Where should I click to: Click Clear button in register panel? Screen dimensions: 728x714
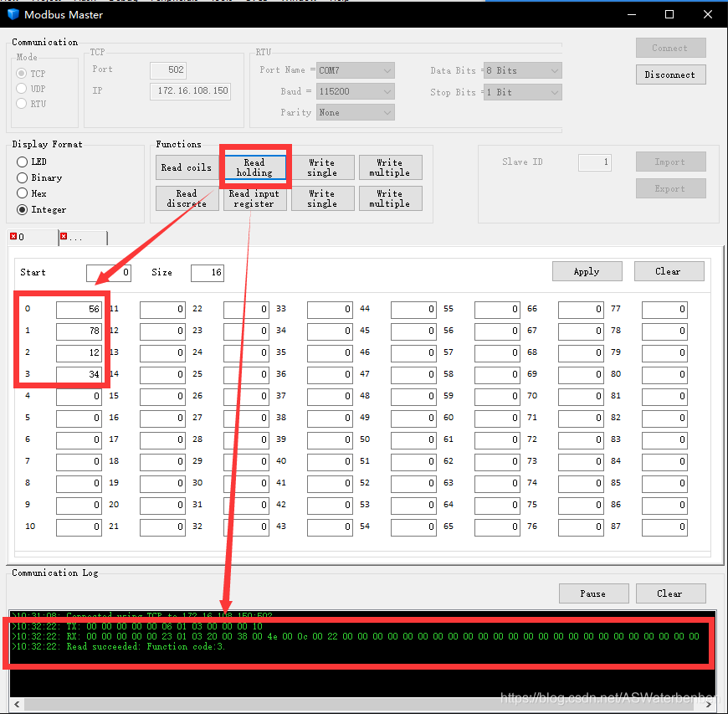tap(669, 271)
